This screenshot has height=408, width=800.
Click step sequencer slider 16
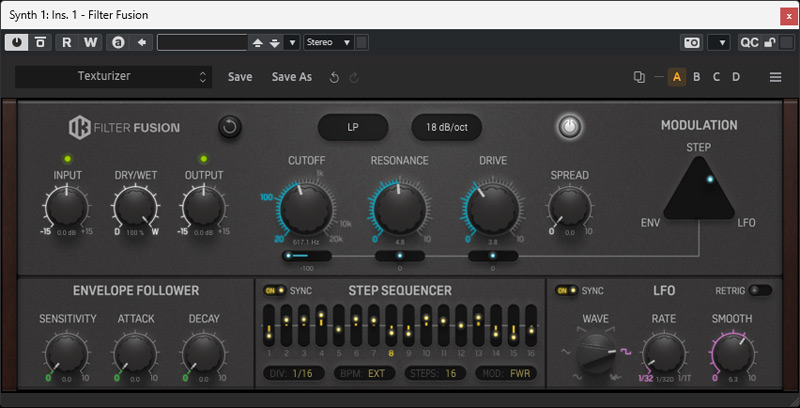531,325
